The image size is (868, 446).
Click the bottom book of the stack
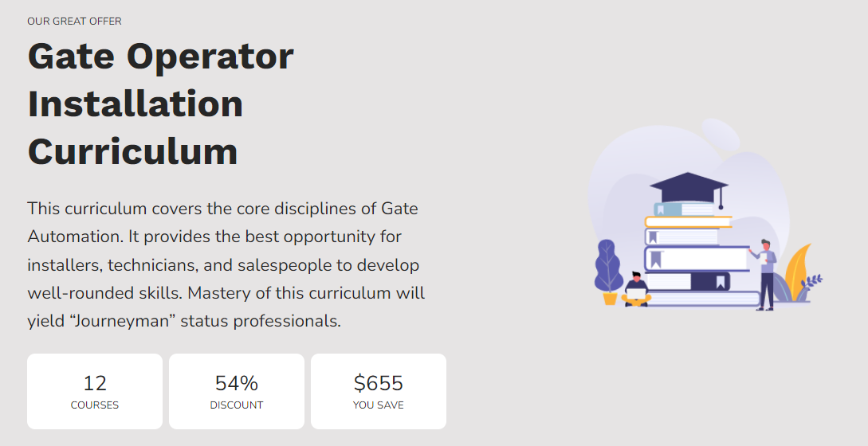(x=703, y=299)
